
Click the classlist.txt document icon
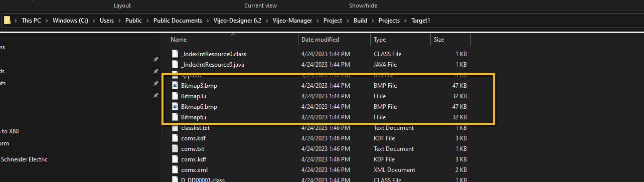(x=175, y=128)
